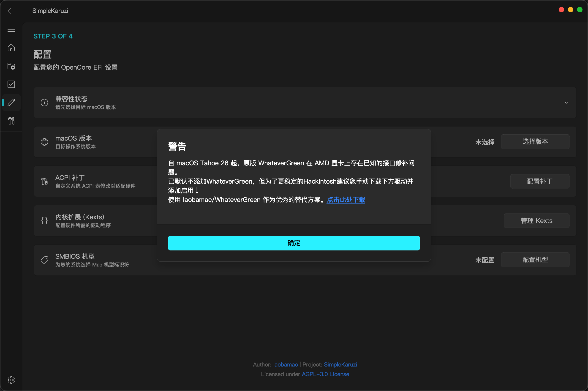The height and width of the screenshot is (391, 588).
Task: Click the 确定 button in warning dialog
Action: coord(294,243)
